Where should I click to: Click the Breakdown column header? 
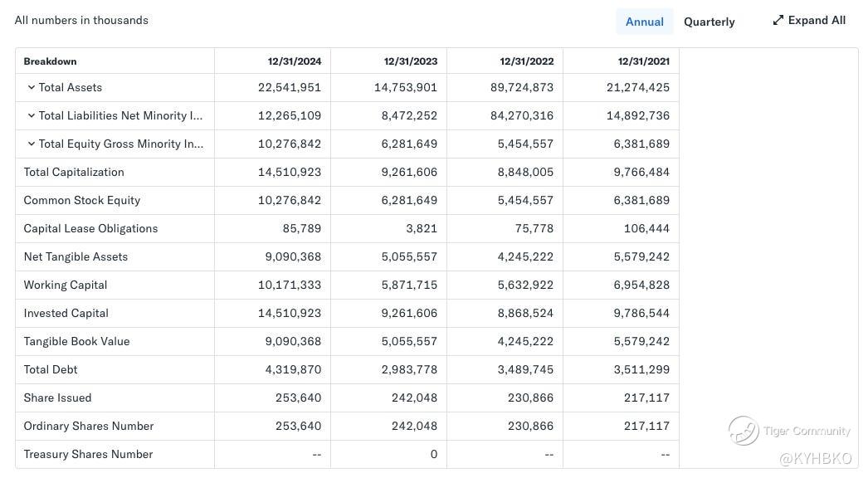[50, 61]
